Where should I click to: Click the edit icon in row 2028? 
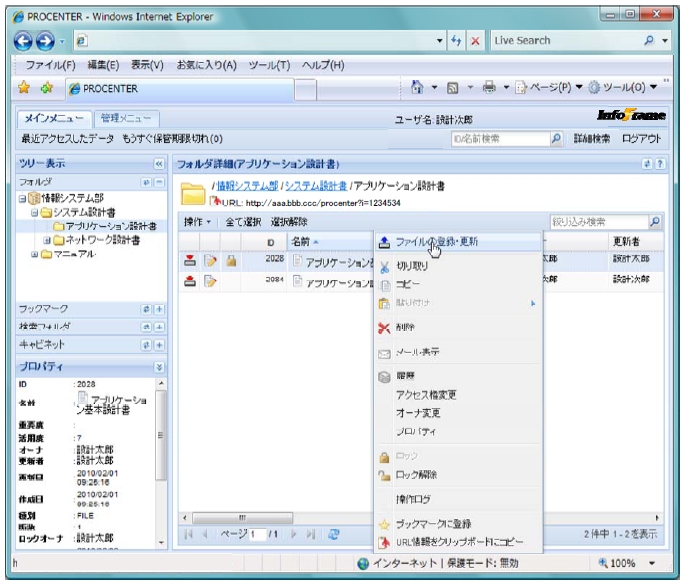point(210,261)
